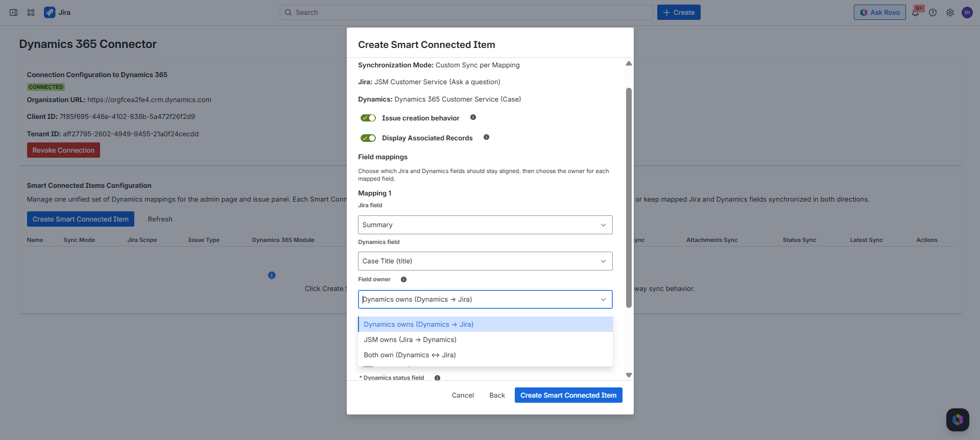Collapse the Field owner dropdown

(603, 300)
